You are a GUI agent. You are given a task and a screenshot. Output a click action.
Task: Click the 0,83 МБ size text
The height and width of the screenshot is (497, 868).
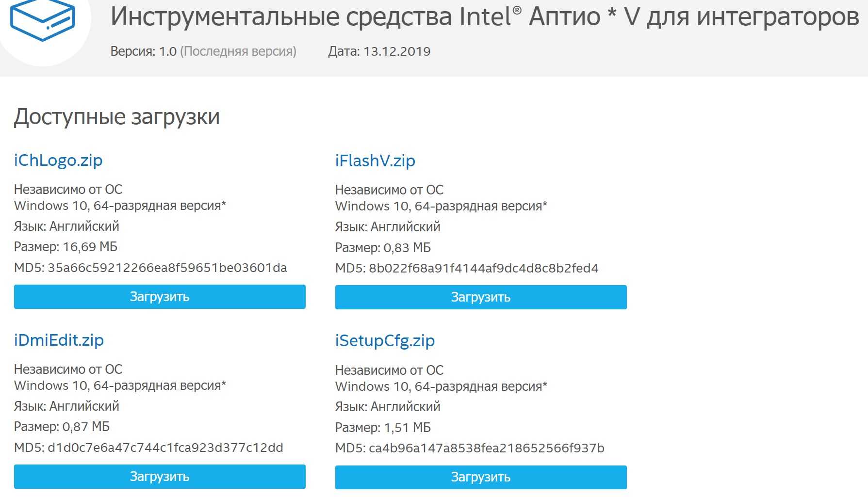tap(407, 248)
